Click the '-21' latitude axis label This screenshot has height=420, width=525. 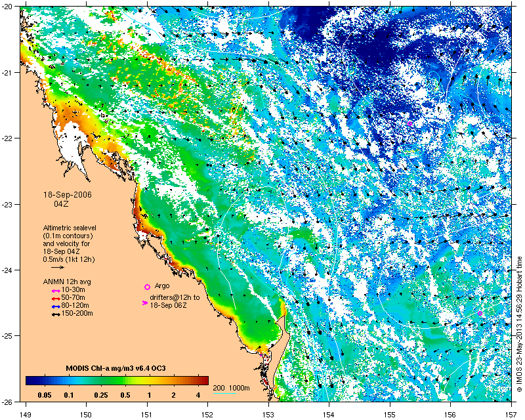[x=8, y=72]
